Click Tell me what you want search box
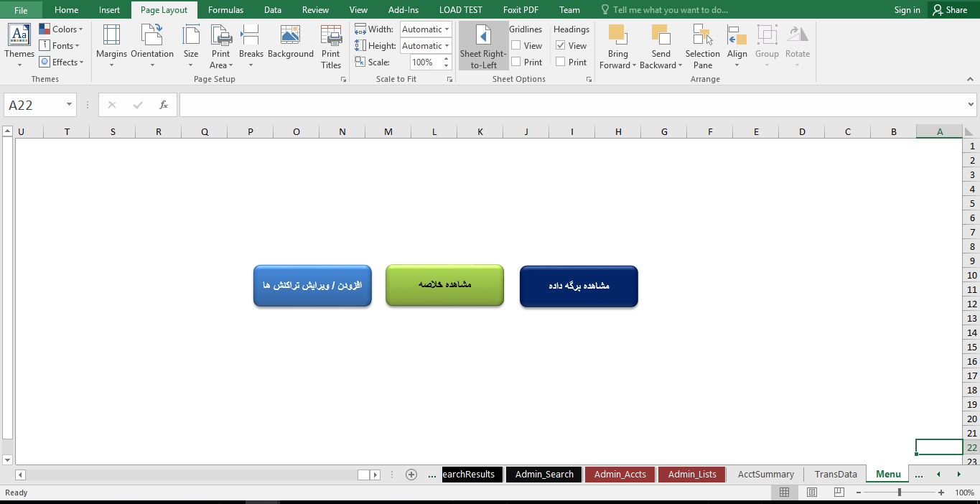Image resolution: width=980 pixels, height=504 pixels. (x=664, y=10)
